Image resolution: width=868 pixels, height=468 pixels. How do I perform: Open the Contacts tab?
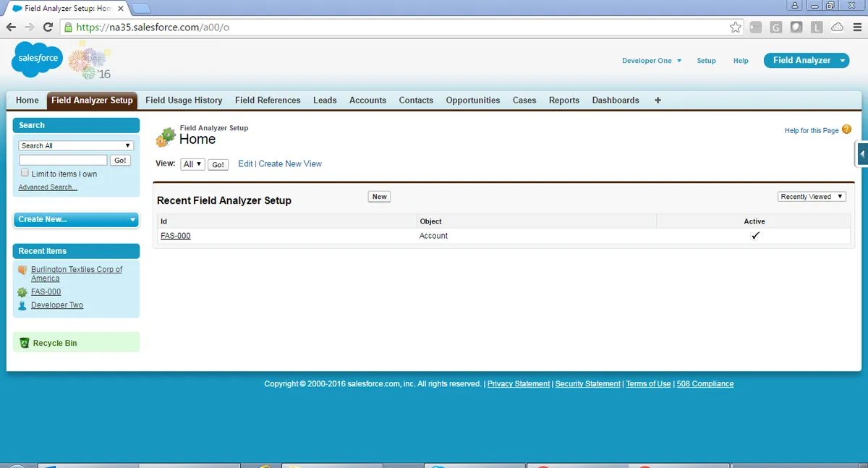(416, 101)
